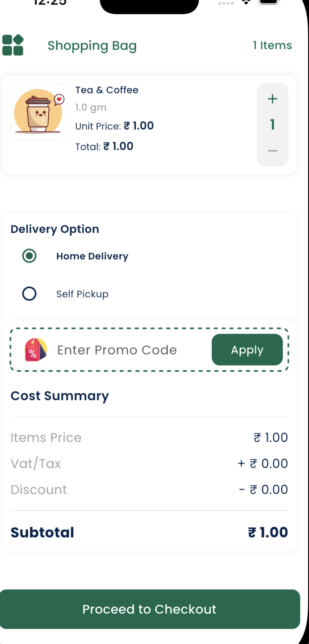The height and width of the screenshot is (644, 309).
Task: Open the app menu grid icon
Action: click(x=12, y=45)
